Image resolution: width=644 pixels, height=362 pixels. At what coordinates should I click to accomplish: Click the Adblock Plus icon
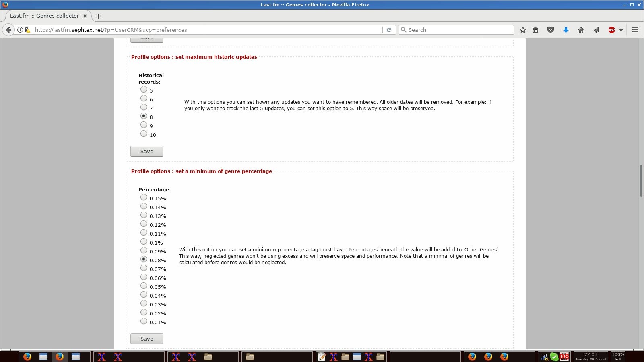[x=611, y=30]
